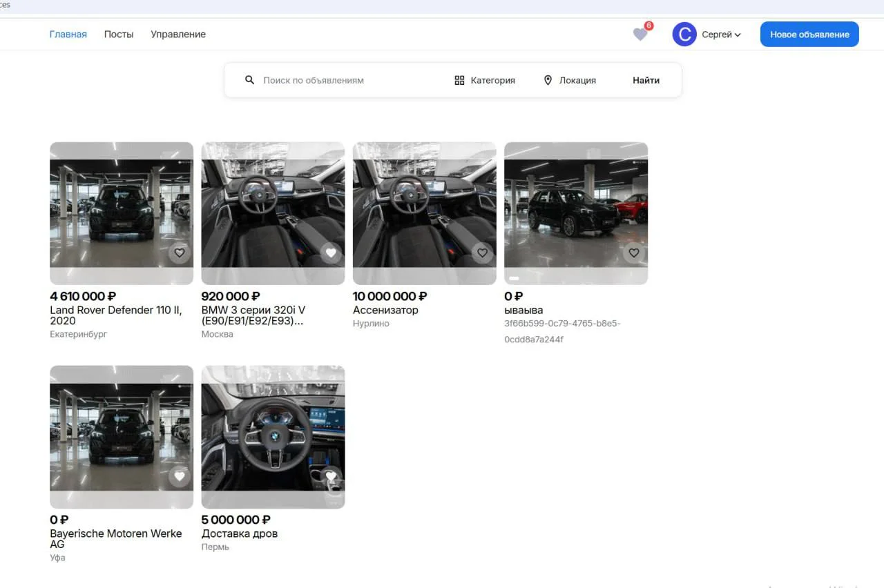The width and height of the screenshot is (884, 588).
Task: Toggle favorite on Bayerische Motoren Werke listing
Action: click(180, 476)
